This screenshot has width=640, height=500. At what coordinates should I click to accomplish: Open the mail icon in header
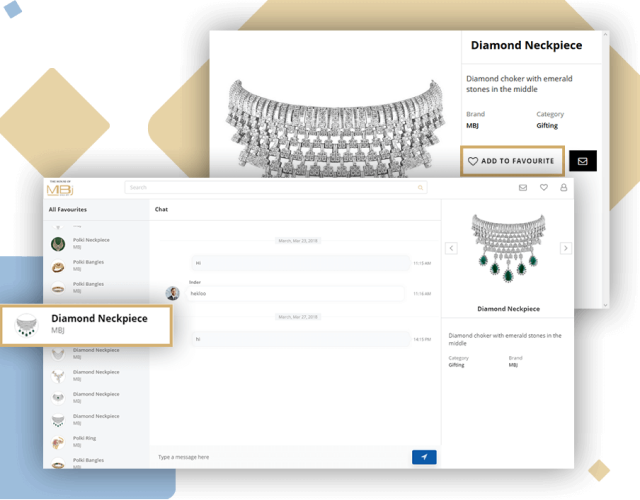coord(523,187)
